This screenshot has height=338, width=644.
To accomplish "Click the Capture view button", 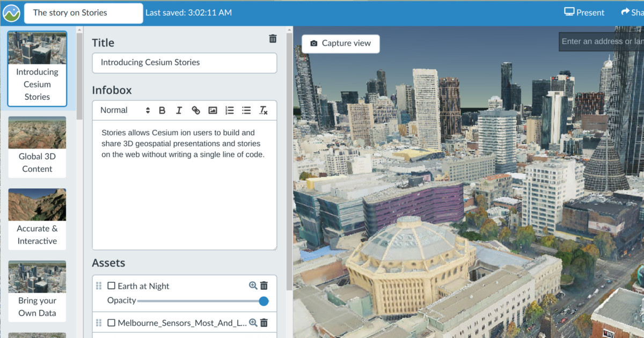I will pyautogui.click(x=341, y=43).
